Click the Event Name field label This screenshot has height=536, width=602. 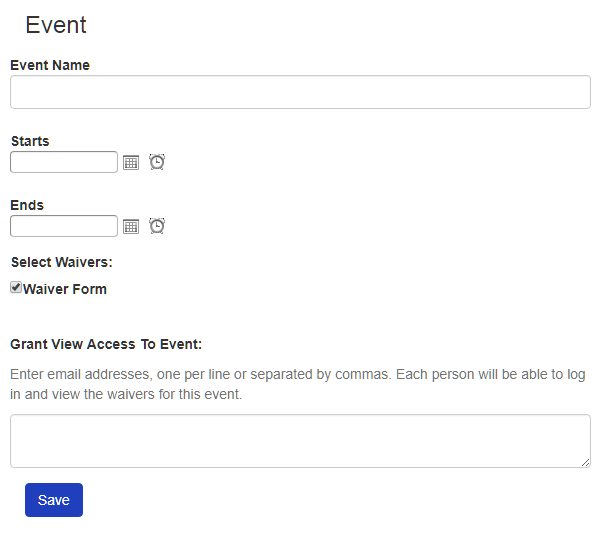(50, 65)
